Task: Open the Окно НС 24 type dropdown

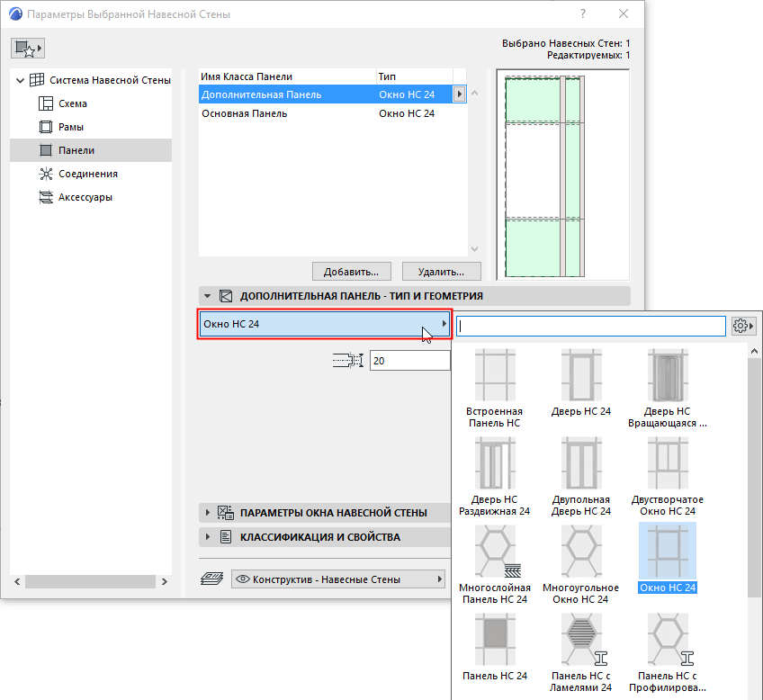Action: [x=324, y=324]
